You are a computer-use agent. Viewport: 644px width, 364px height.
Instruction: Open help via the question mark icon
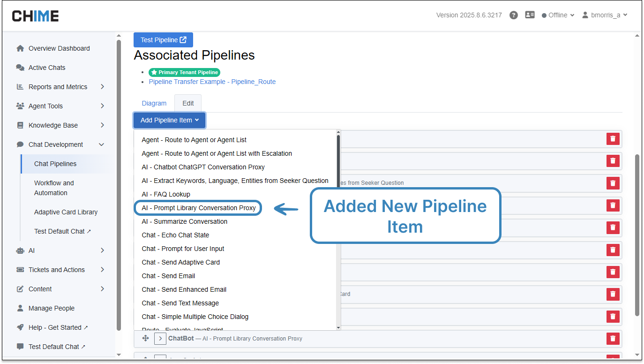click(514, 15)
